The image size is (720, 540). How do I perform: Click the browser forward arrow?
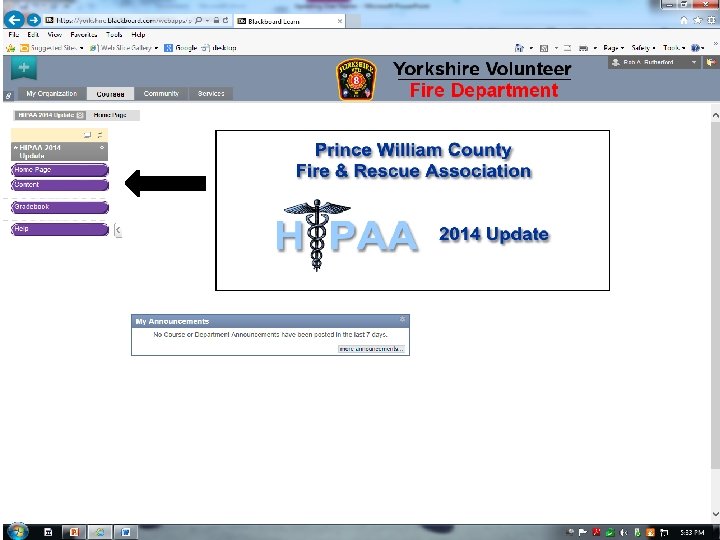tap(34, 20)
